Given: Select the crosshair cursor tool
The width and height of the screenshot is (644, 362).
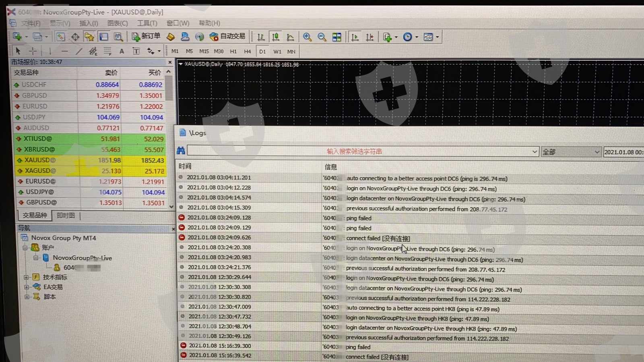Looking at the screenshot, I should click(33, 51).
